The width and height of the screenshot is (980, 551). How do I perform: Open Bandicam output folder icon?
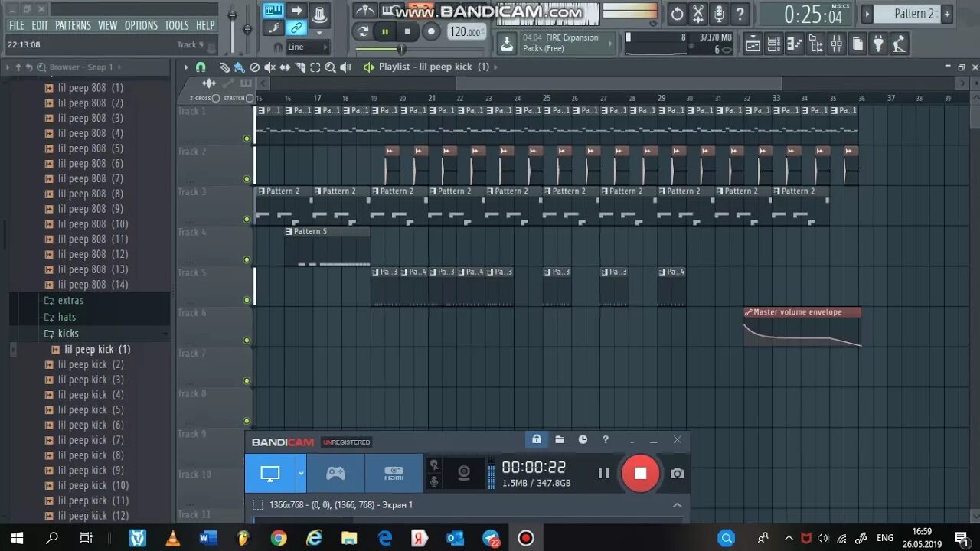click(x=560, y=439)
